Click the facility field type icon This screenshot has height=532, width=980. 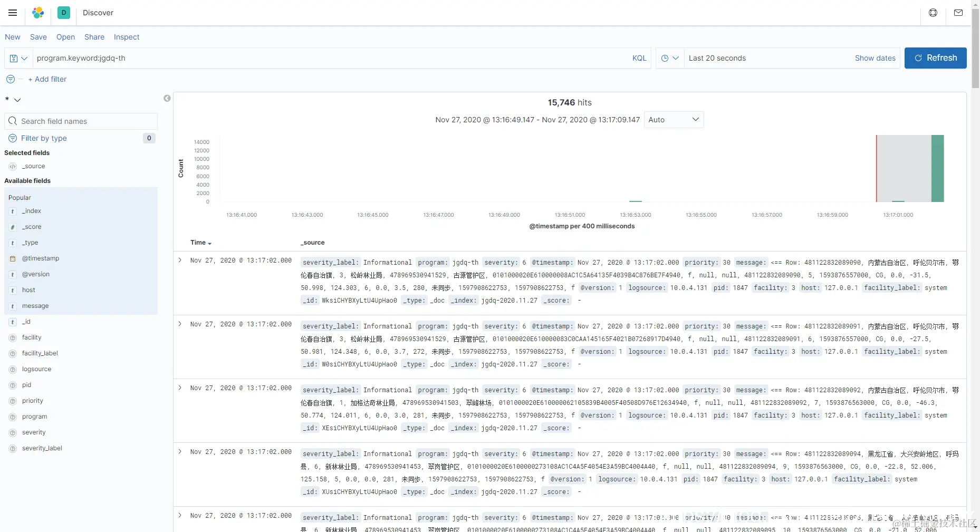(x=13, y=337)
